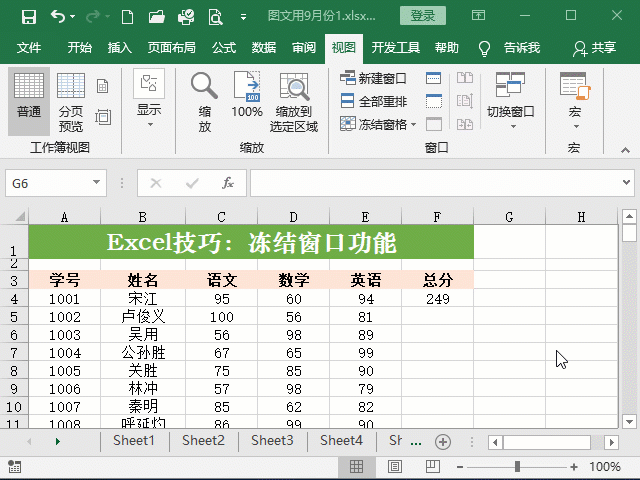This screenshot has height=480, width=640.
Task: Click the Zoom (缩放) magnifier icon
Action: point(204,103)
